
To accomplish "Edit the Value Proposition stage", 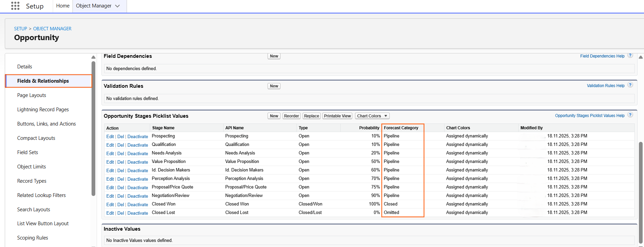I will click(110, 162).
